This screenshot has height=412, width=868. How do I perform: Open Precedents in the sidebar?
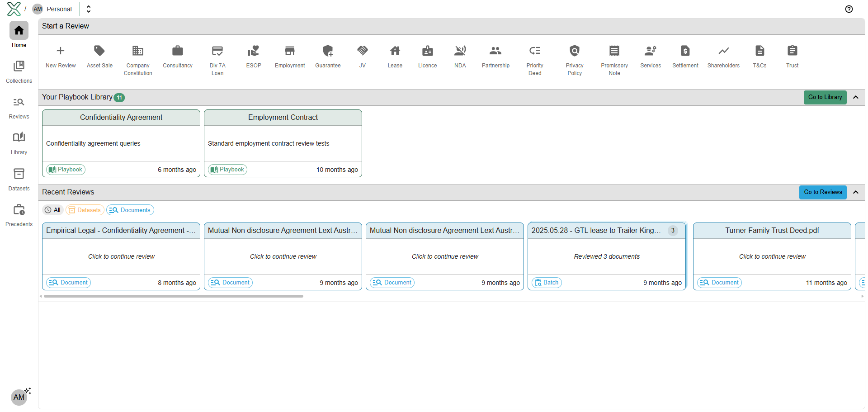(x=19, y=215)
